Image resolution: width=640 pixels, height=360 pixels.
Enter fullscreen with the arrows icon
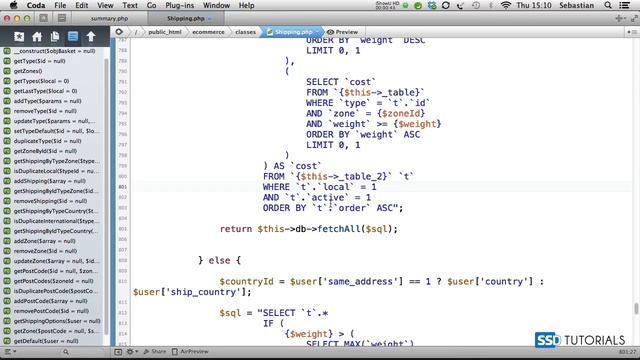click(x=634, y=18)
